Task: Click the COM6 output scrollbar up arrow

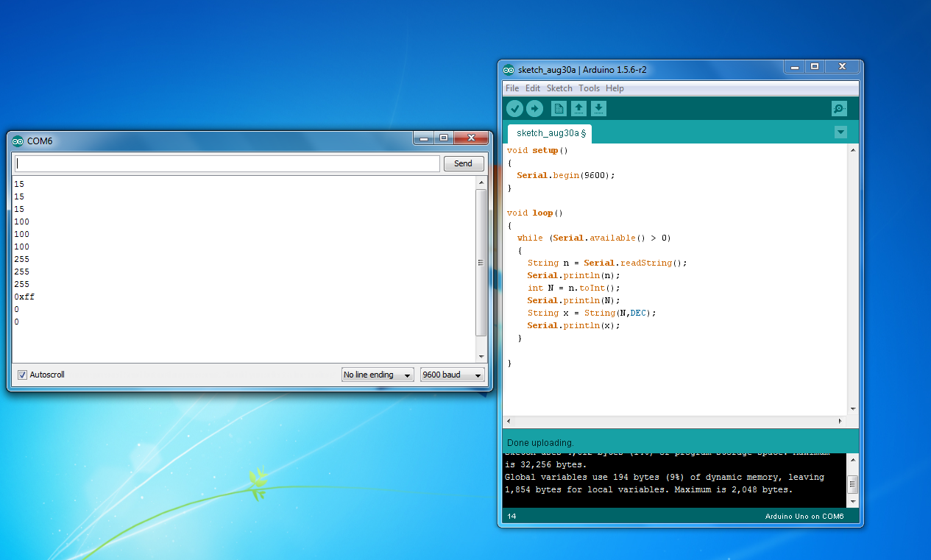Action: click(x=481, y=182)
